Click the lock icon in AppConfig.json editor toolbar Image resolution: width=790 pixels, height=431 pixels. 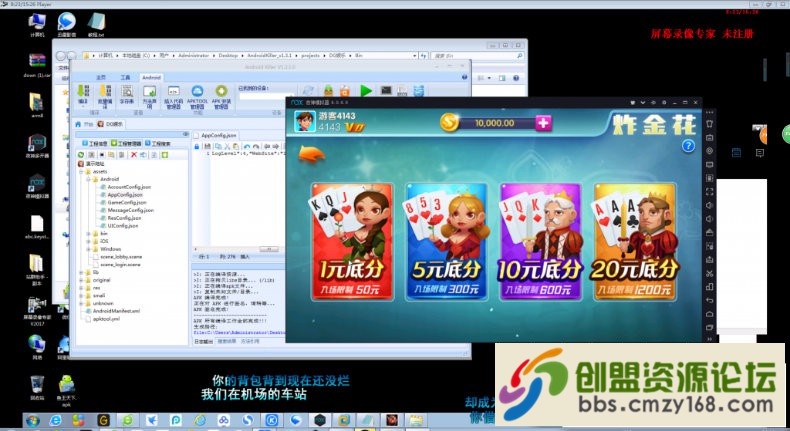pyautogui.click(x=197, y=146)
